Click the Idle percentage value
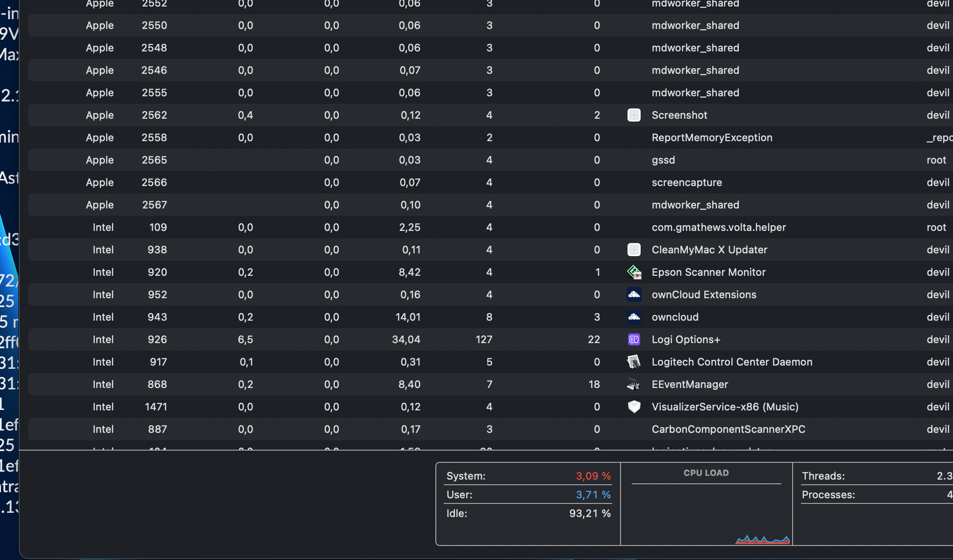The height and width of the screenshot is (560, 953). pos(590,513)
